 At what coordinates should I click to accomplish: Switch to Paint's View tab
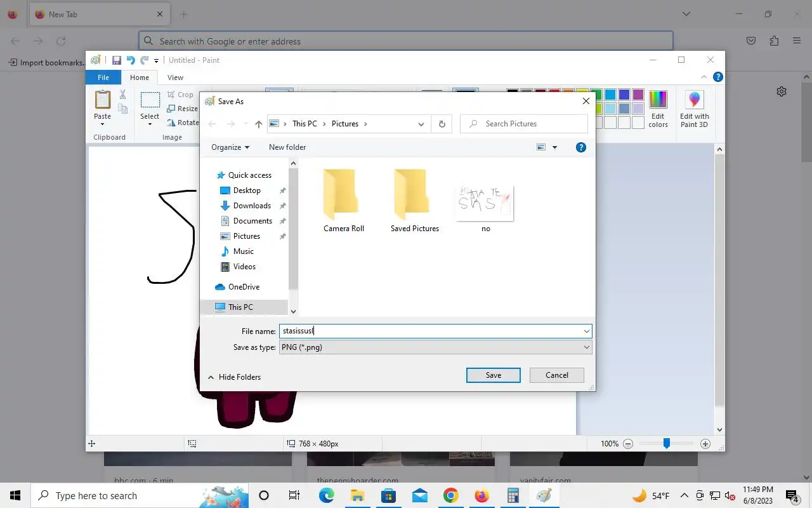(x=175, y=77)
